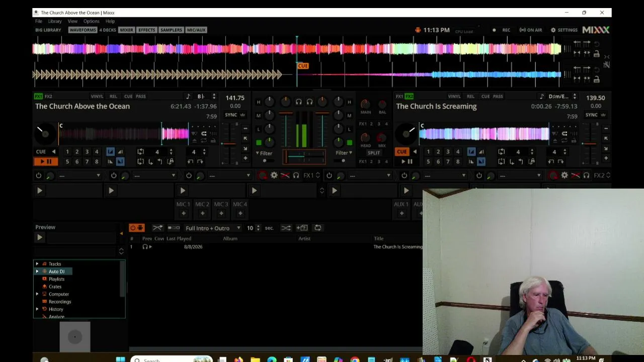The width and height of the screenshot is (644, 362).
Task: Toggle the left channel headphone cue
Action: [299, 102]
